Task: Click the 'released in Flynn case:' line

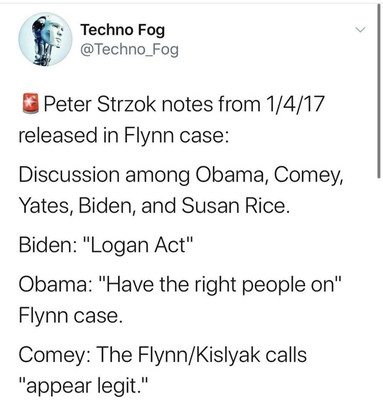Action: tap(124, 135)
